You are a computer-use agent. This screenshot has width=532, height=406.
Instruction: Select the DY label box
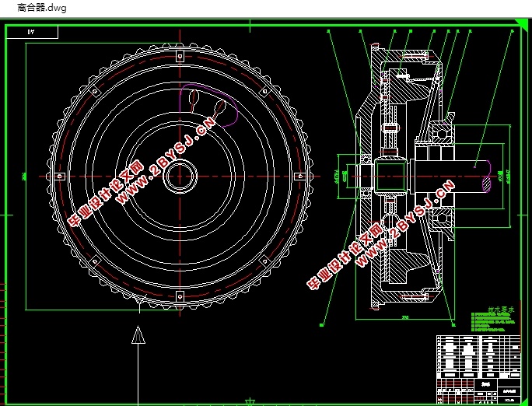point(32,32)
